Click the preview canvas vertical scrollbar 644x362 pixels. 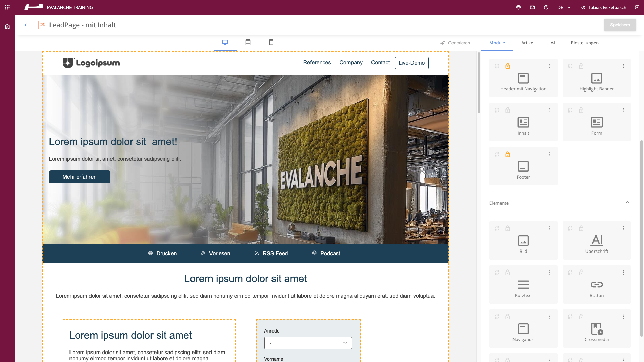[479, 83]
